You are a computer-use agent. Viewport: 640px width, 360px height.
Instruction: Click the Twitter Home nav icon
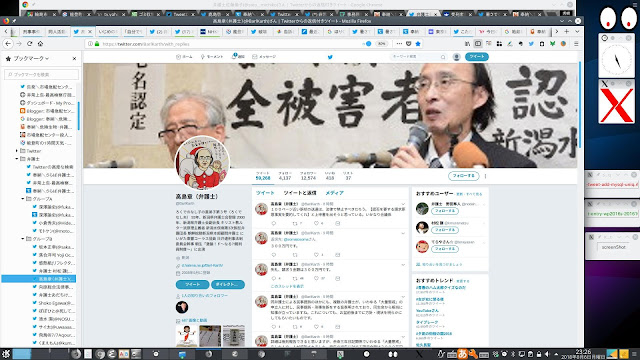[184, 57]
